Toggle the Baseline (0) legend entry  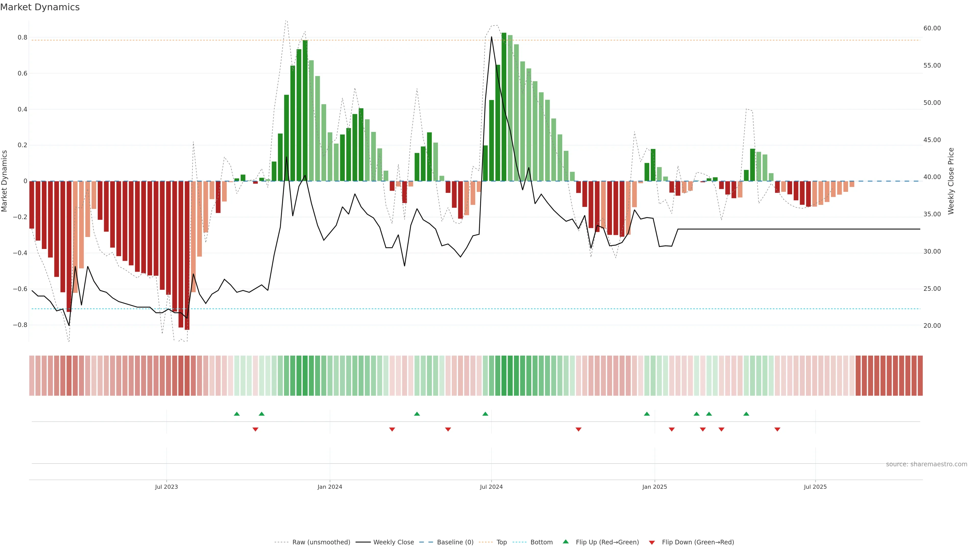455,542
